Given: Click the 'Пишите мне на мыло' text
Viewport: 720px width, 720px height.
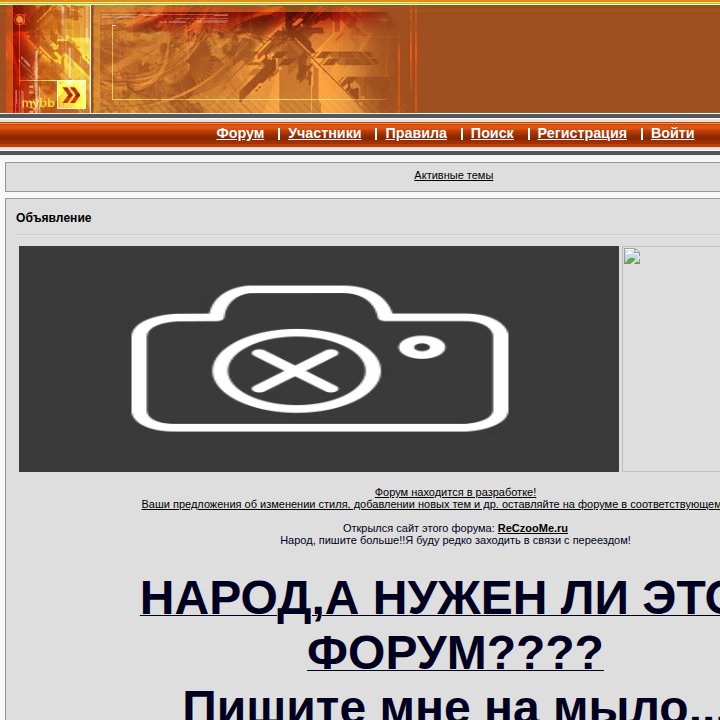Looking at the screenshot, I should [451, 704].
